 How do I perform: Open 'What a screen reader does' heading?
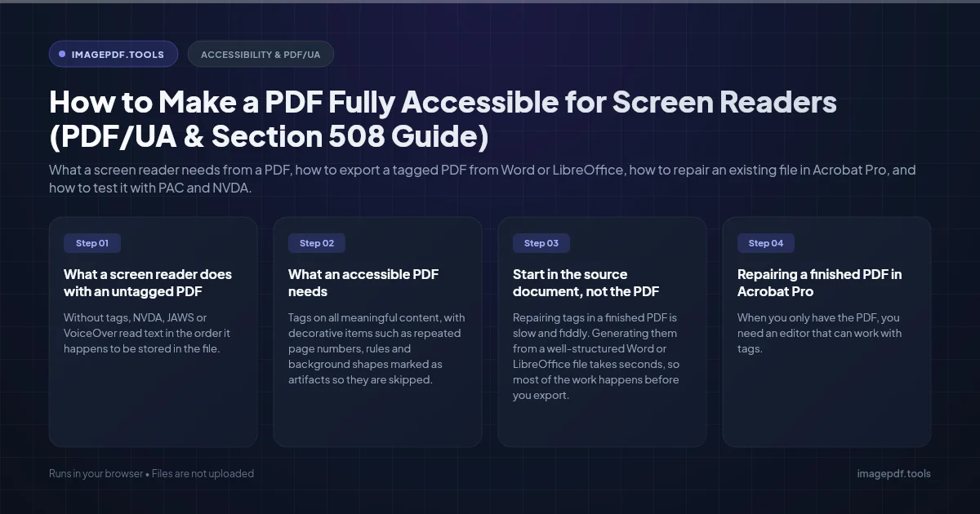pos(148,283)
